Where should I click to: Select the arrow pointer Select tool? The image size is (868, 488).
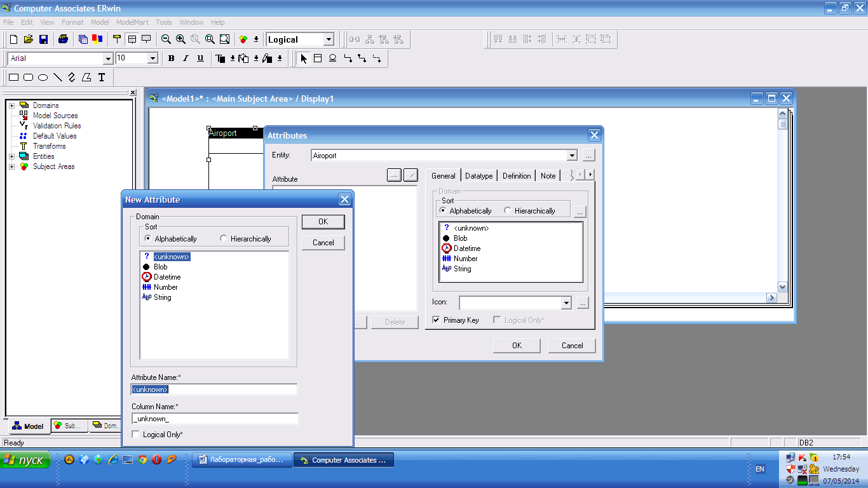(x=304, y=58)
